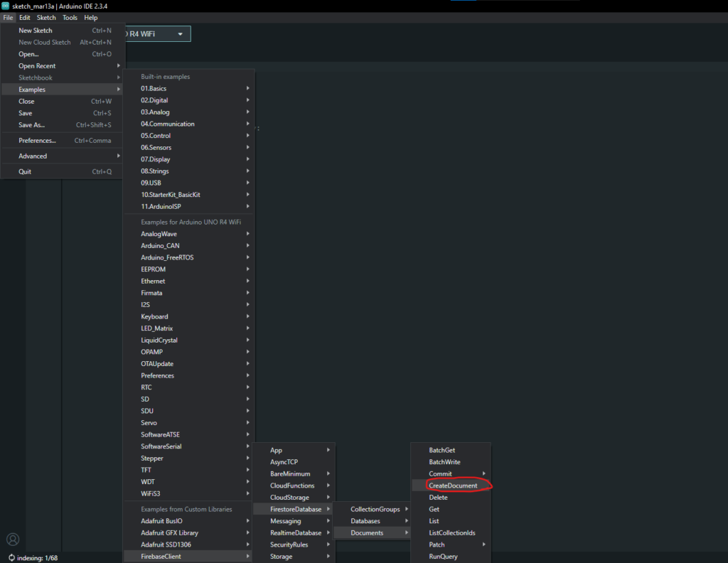The image size is (728, 563).
Task: Expand 03.Analog examples
Action: tap(189, 112)
